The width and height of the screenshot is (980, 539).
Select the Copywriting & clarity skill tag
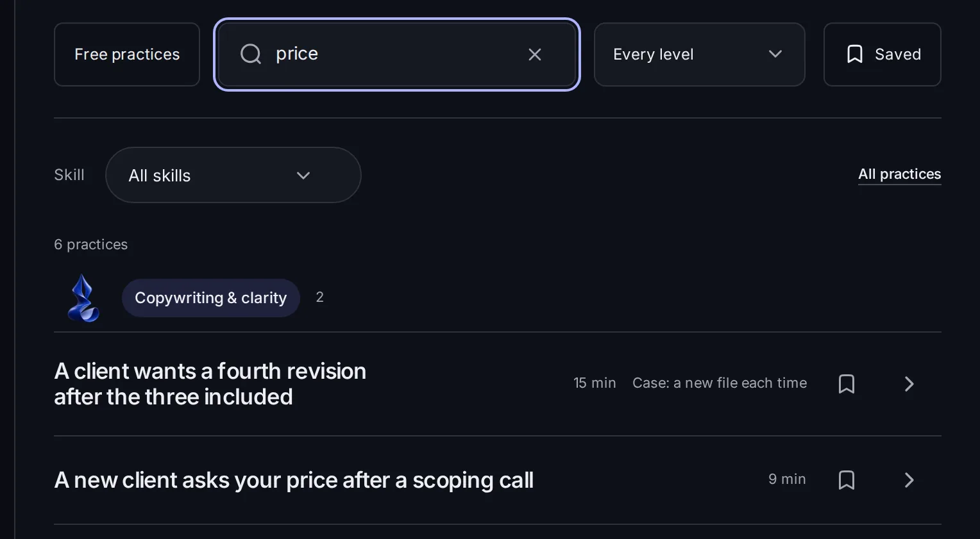pyautogui.click(x=210, y=298)
